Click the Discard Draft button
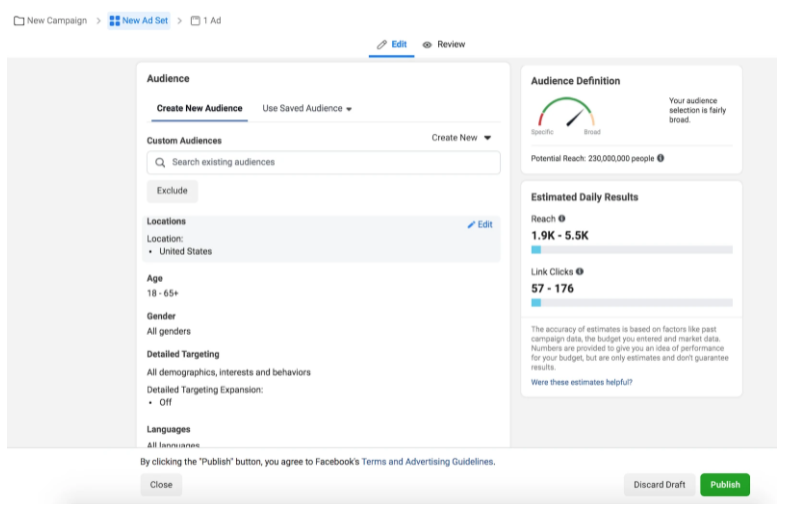785x514 pixels. coord(659,484)
